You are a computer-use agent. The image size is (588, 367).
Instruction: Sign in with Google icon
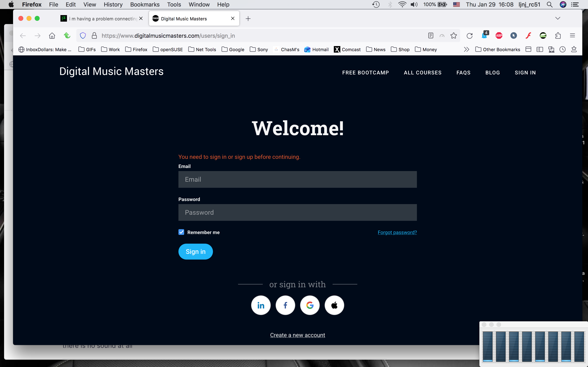point(310,305)
